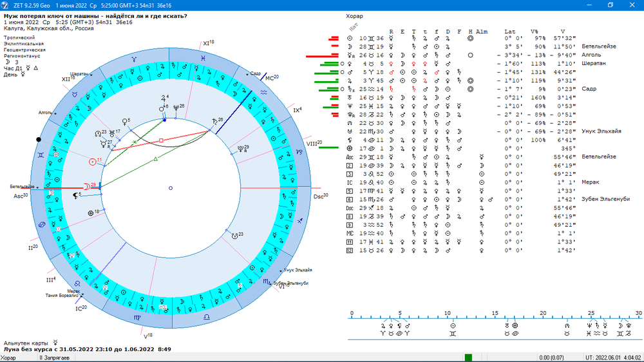Click the retrograde Pluto symbol labeled 29 in the chart

point(241,149)
